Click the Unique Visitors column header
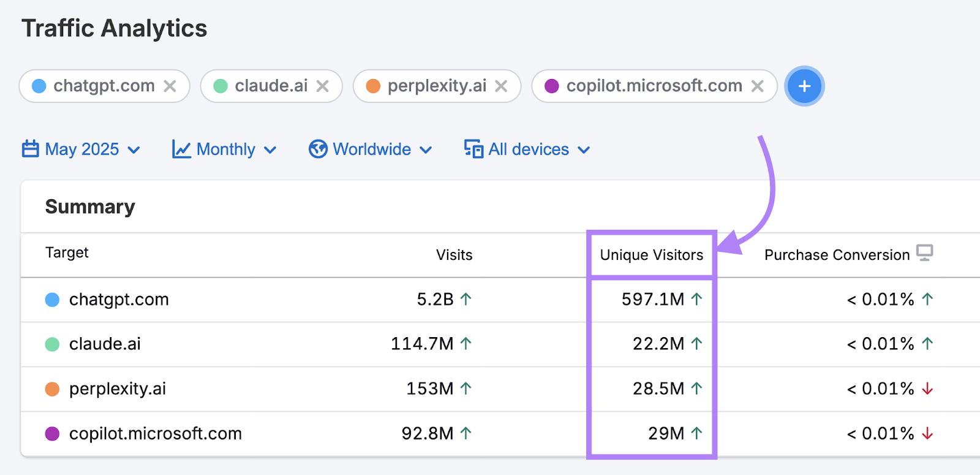Image resolution: width=980 pixels, height=475 pixels. (x=651, y=255)
